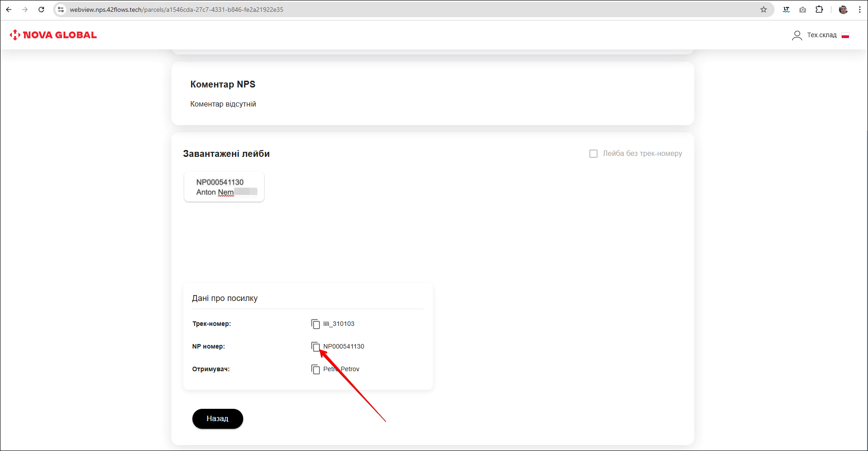Select the uploaded label NP000541130 card
The height and width of the screenshot is (451, 868).
(224, 187)
